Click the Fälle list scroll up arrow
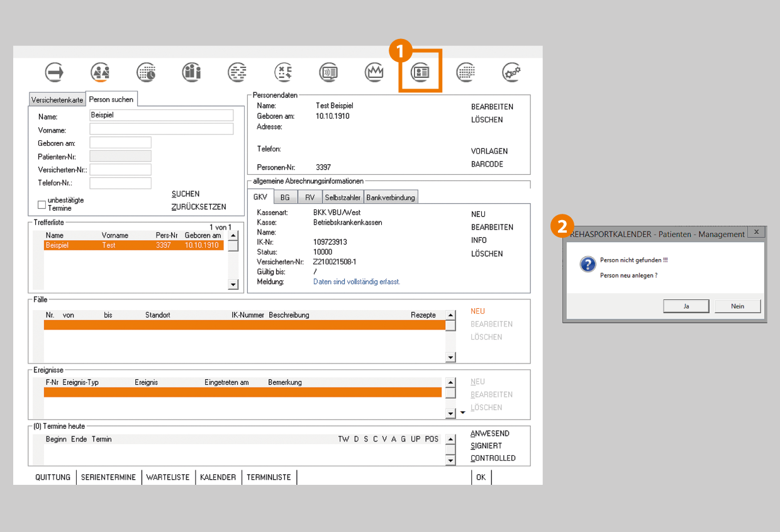The height and width of the screenshot is (532, 780). 450,315
